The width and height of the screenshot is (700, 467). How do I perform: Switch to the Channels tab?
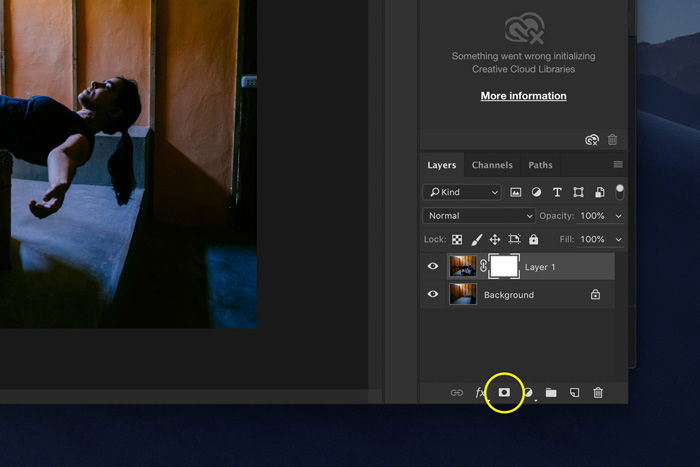coord(492,165)
